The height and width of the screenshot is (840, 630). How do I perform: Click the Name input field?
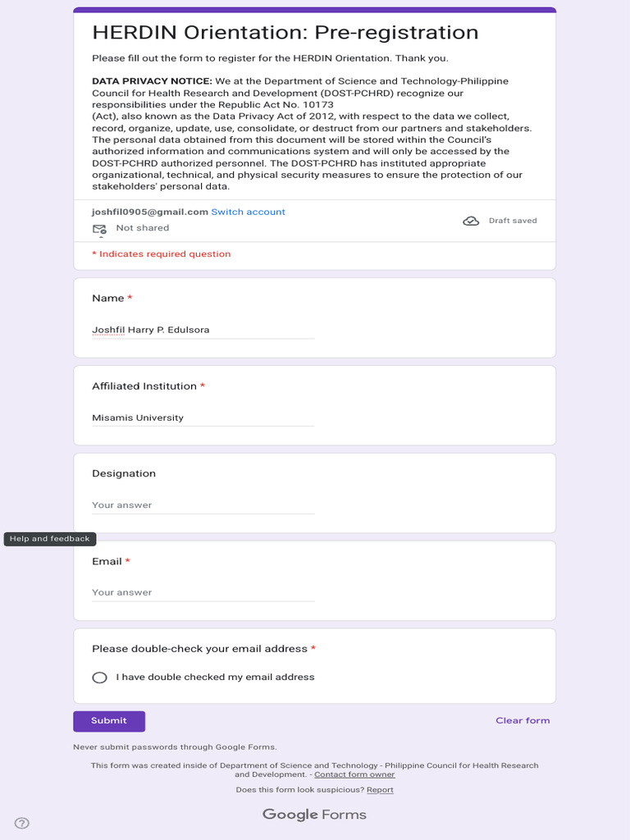click(x=203, y=330)
